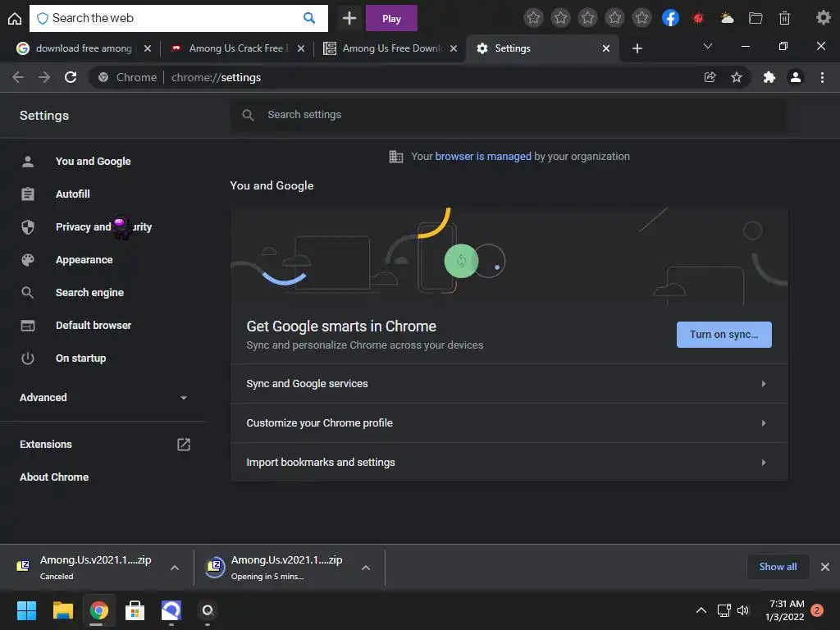Click the first empty star shortcut
Screen dimensions: 840x630
coord(533,18)
